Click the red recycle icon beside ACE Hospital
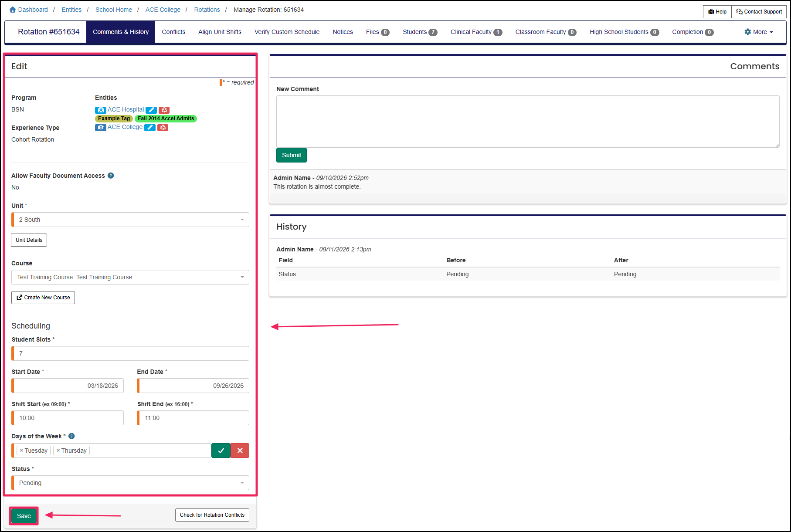 point(164,110)
